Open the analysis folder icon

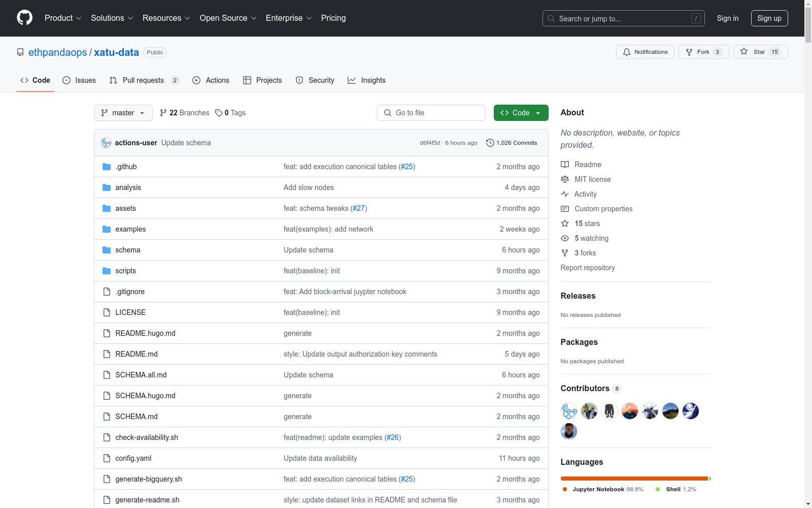click(x=107, y=187)
